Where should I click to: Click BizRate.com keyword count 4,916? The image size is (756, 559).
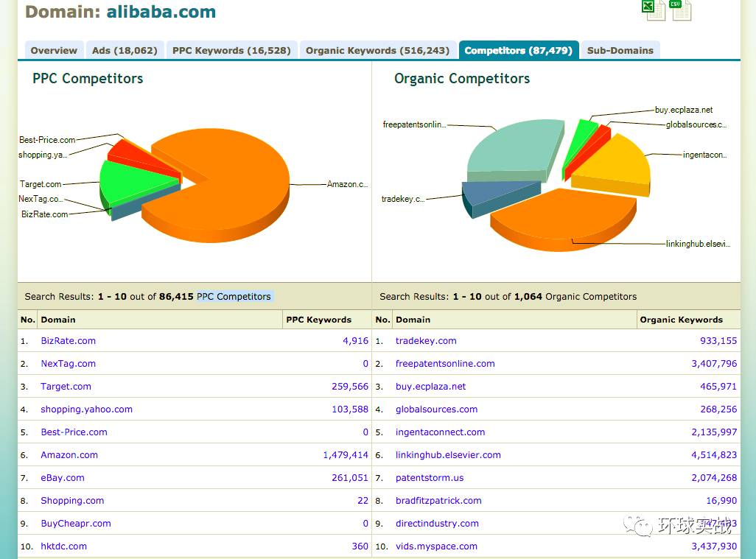click(355, 341)
